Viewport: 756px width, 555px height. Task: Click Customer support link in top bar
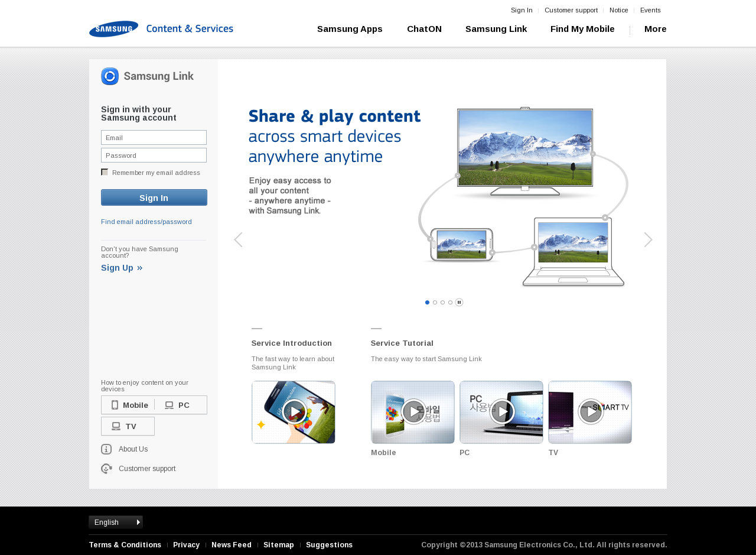point(571,10)
